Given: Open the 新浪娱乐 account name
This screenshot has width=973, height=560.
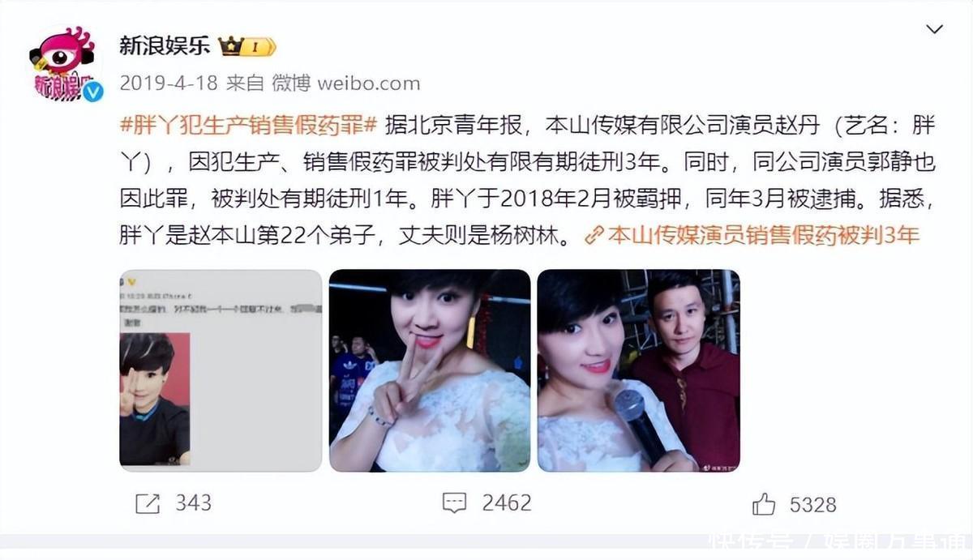Looking at the screenshot, I should click(165, 46).
